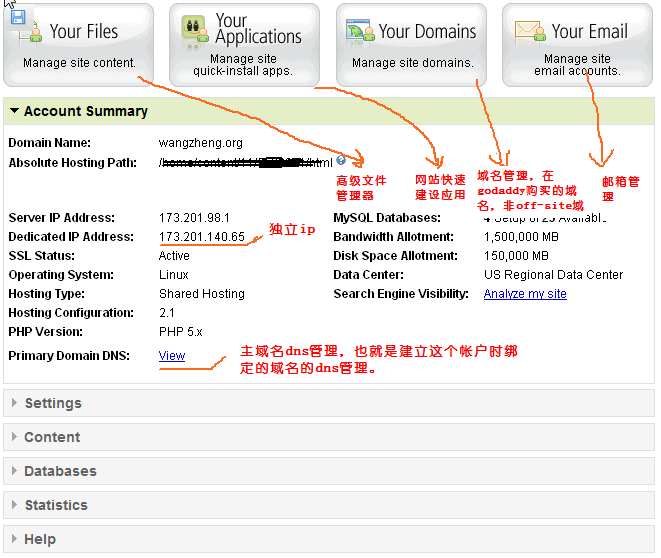Click the Manage site quick-install apps caption
The image size is (661, 558).
click(243, 65)
